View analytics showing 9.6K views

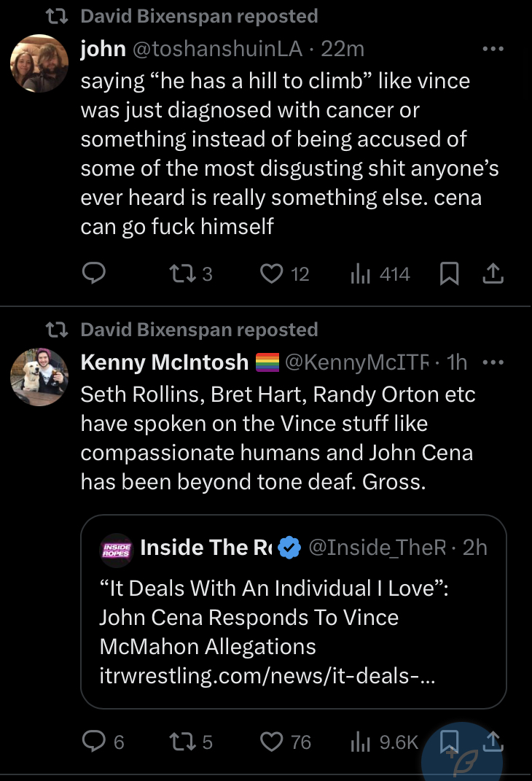pyautogui.click(x=359, y=742)
